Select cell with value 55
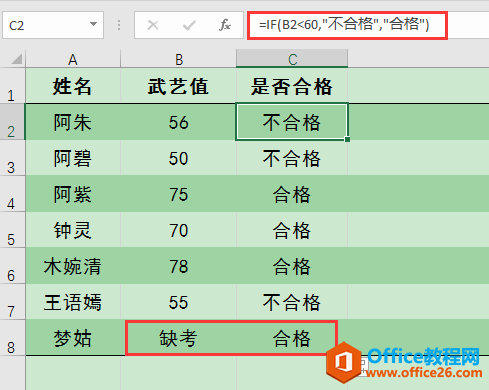489x390 pixels. [179, 302]
